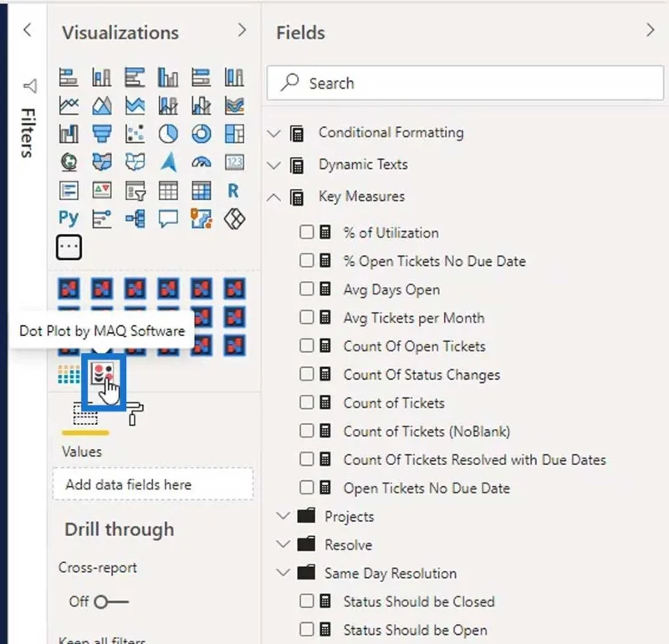Select the Power Apps visual
Viewport: 669px width, 644px height.
235,218
